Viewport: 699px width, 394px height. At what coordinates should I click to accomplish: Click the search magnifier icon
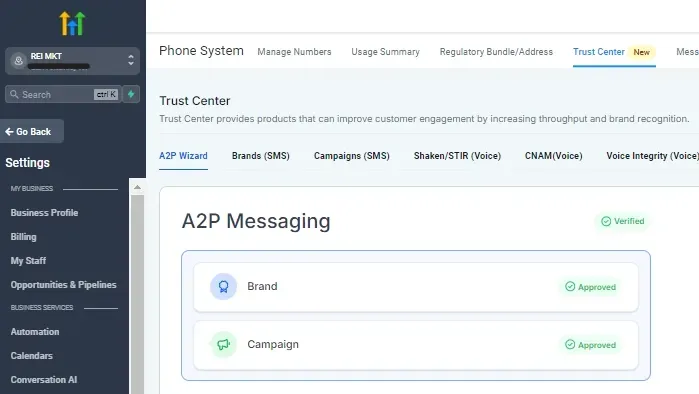pyautogui.click(x=14, y=94)
